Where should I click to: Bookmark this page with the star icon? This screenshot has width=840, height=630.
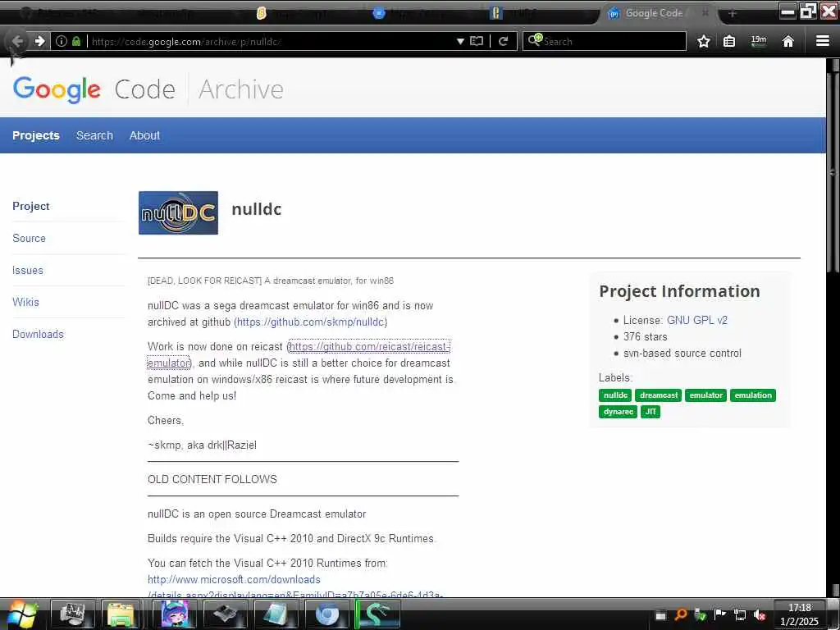pyautogui.click(x=703, y=41)
